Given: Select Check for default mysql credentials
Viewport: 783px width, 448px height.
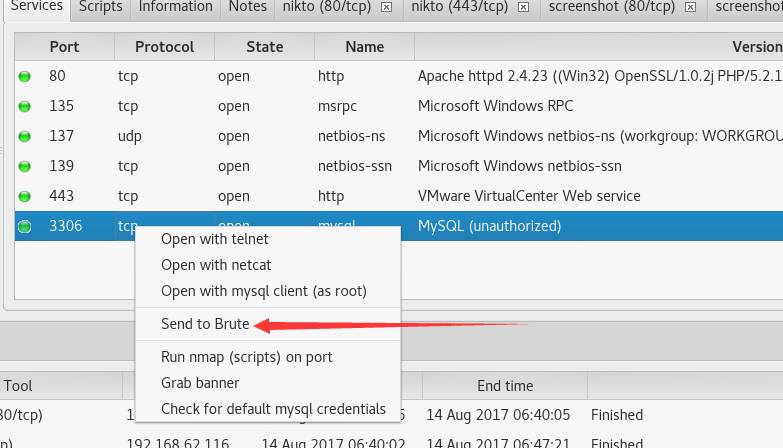Looking at the screenshot, I should pos(273,409).
